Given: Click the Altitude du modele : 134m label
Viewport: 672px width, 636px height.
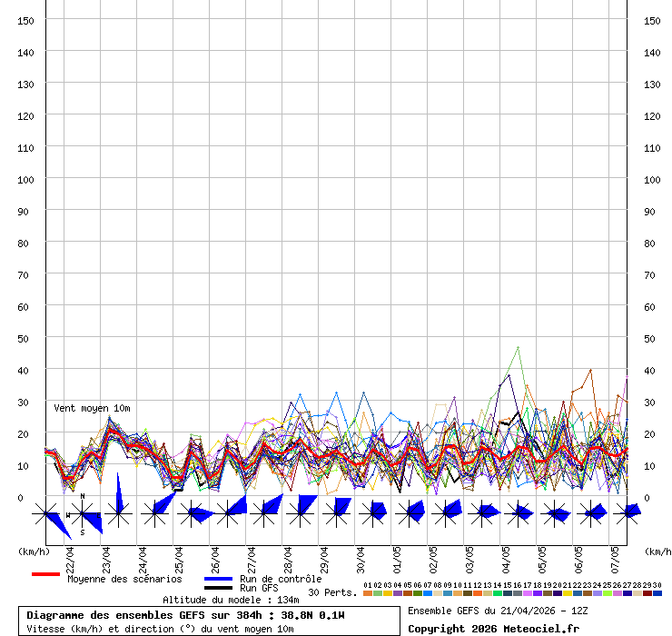Looking at the screenshot, I should point(231,600).
